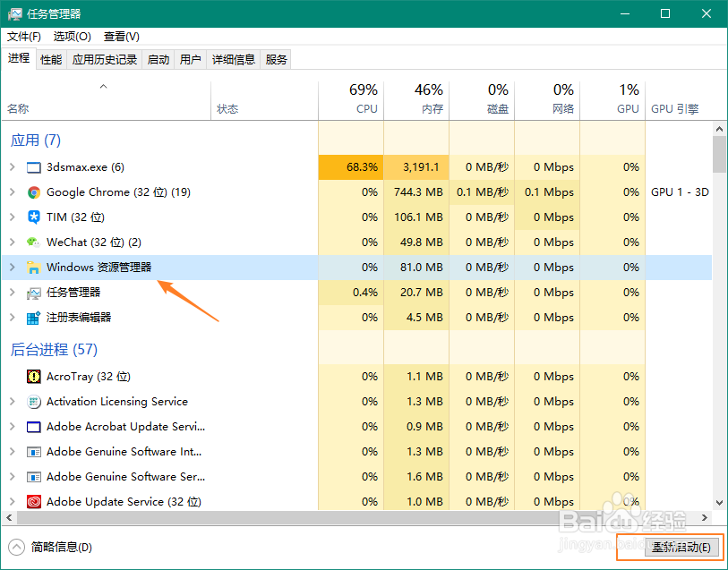Open the 选项(O) menu
The image size is (728, 570).
tap(72, 36)
